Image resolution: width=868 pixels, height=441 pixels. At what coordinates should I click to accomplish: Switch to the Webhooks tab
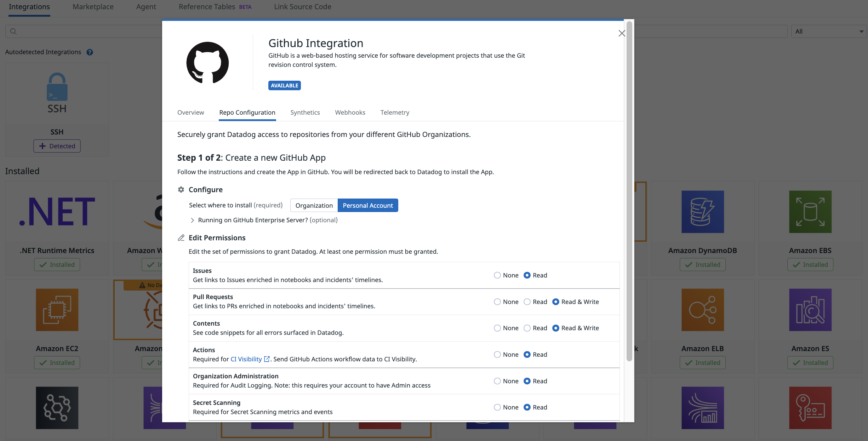(x=350, y=113)
